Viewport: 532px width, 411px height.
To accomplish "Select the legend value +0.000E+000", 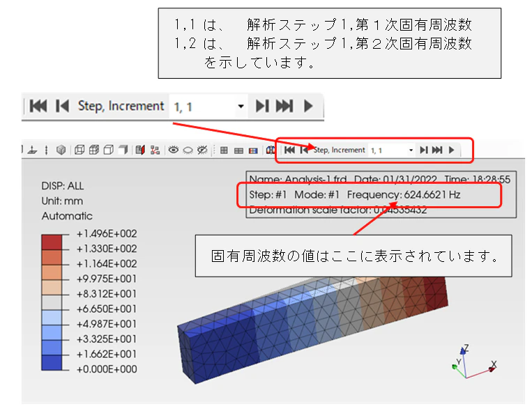I will 107,369.
